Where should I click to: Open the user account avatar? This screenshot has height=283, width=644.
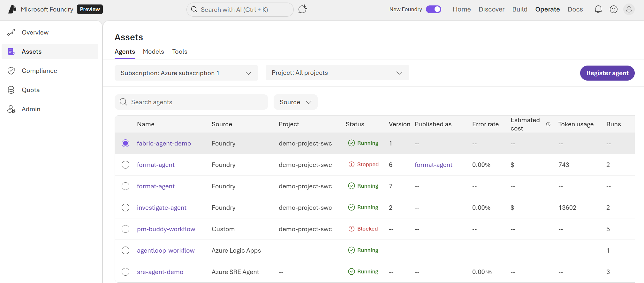[x=629, y=9]
